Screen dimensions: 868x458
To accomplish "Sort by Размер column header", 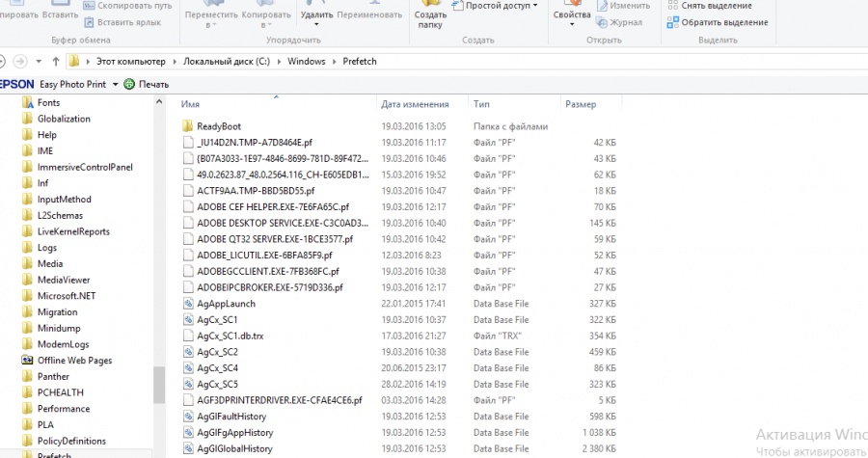I will tap(581, 104).
